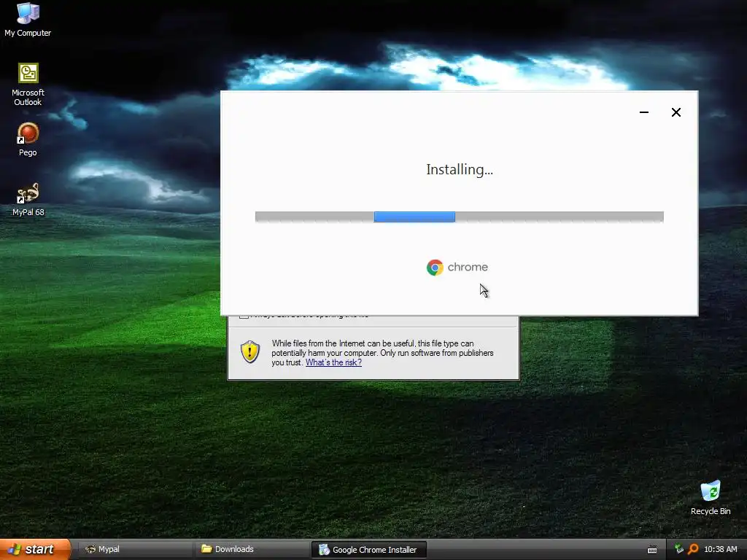
Task: Click the Installing... status text
Action: point(460,169)
